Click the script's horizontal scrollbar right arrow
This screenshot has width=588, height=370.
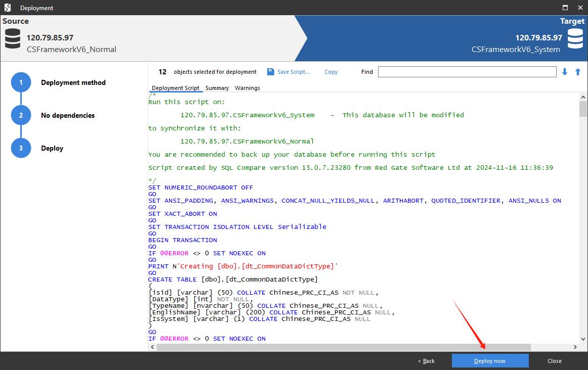(x=575, y=347)
